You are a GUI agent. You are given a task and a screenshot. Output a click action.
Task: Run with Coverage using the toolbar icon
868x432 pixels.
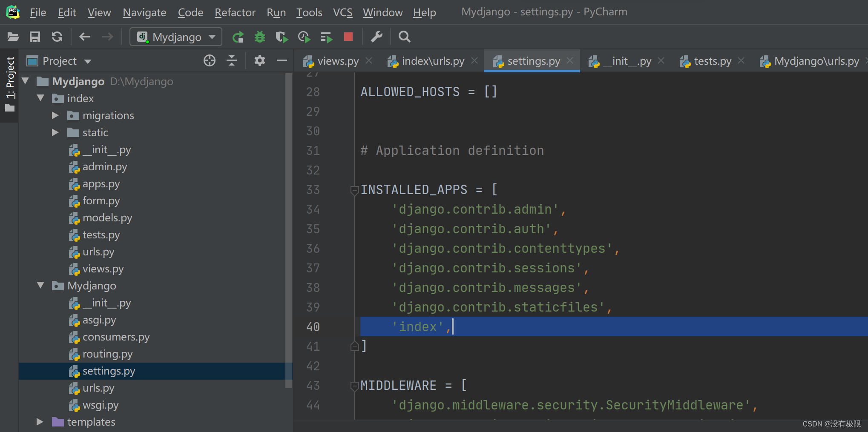(282, 37)
